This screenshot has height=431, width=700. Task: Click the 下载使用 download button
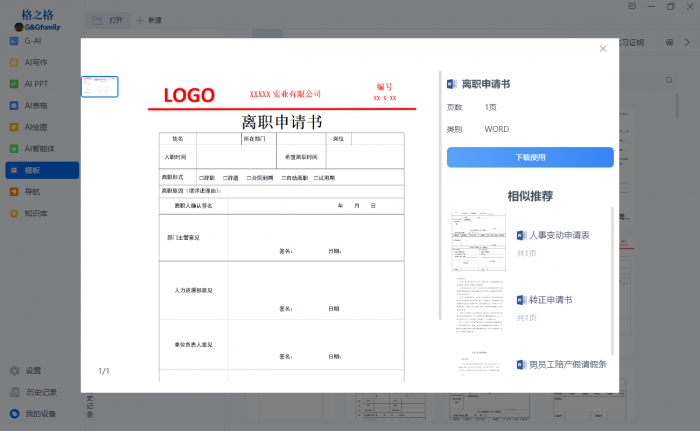pyautogui.click(x=529, y=158)
